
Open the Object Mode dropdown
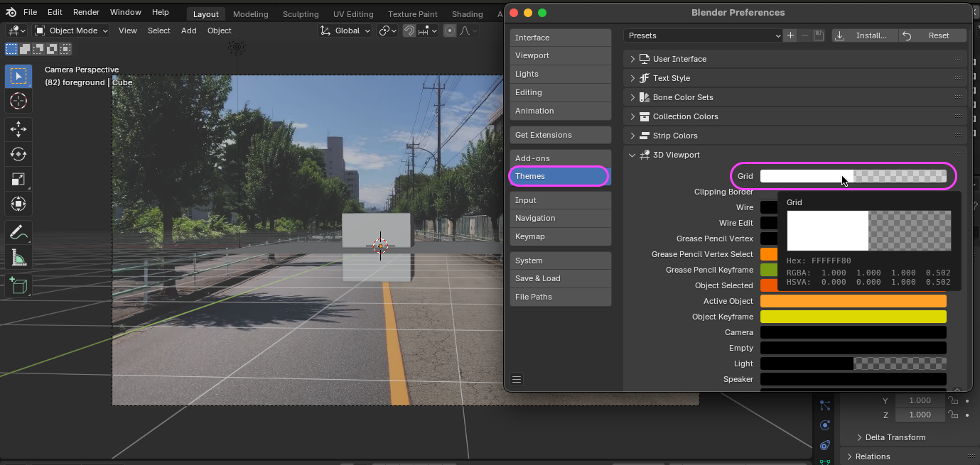(x=71, y=31)
